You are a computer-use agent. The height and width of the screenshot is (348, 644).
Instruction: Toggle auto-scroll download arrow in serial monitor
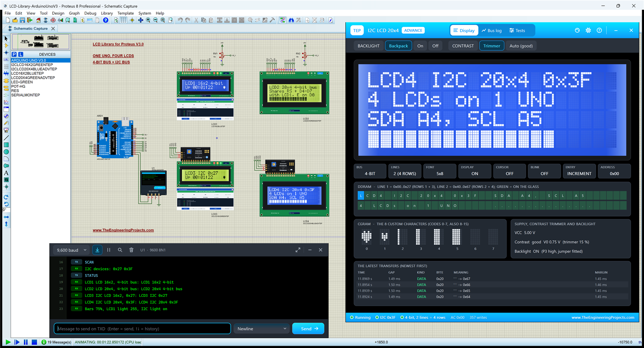(x=97, y=250)
